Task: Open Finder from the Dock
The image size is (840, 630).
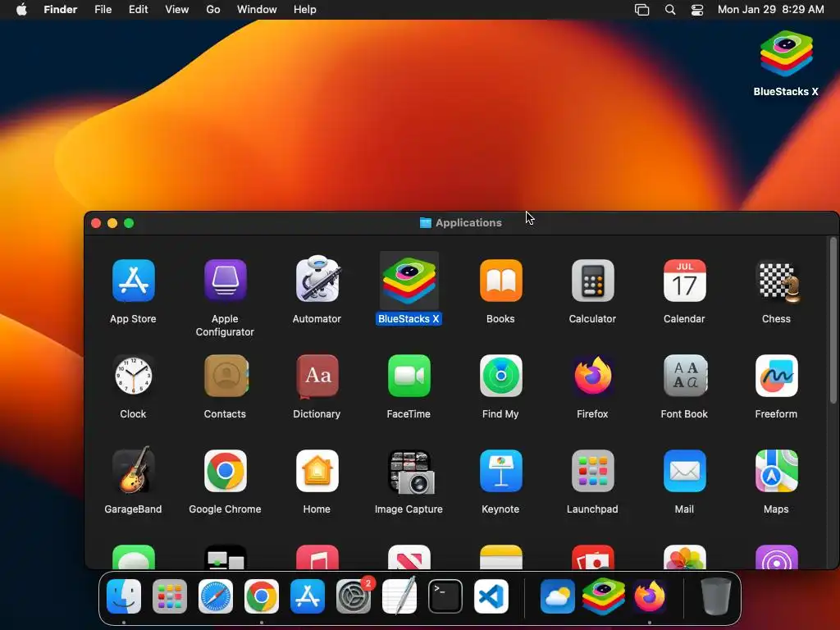Action: pyautogui.click(x=124, y=596)
